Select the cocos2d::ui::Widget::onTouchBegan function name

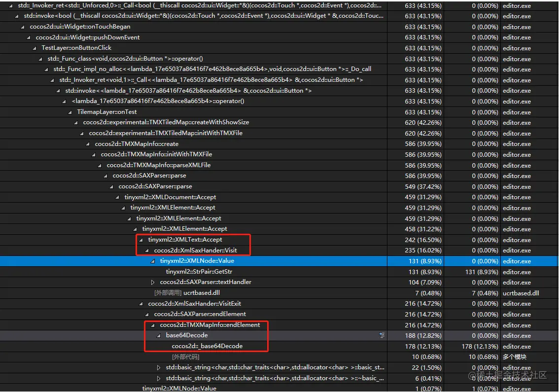click(x=80, y=27)
